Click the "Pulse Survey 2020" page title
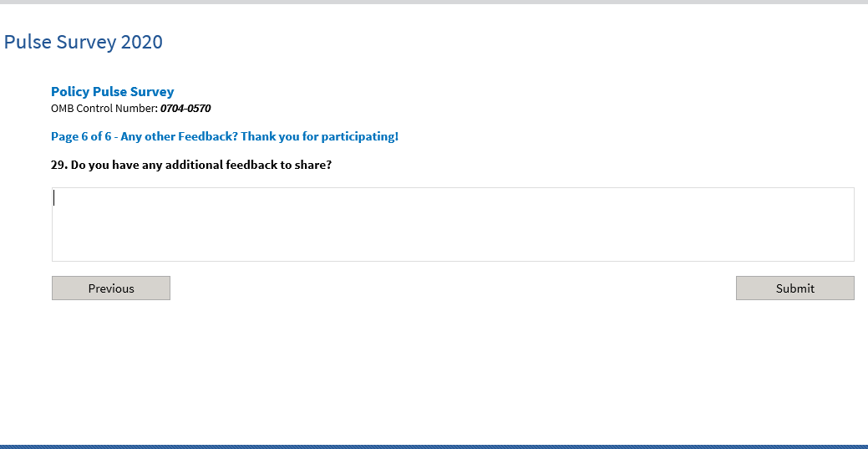Screen dimensions: 868x449 point(84,42)
